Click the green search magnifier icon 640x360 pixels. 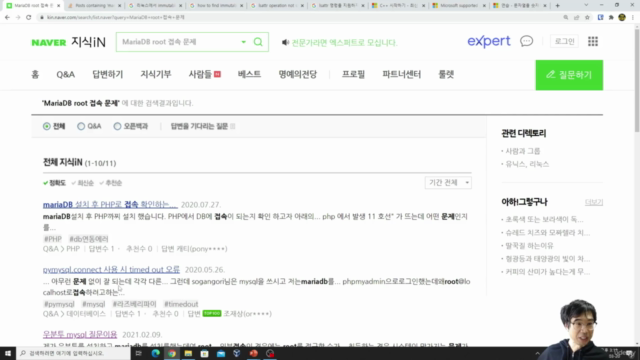pos(258,42)
